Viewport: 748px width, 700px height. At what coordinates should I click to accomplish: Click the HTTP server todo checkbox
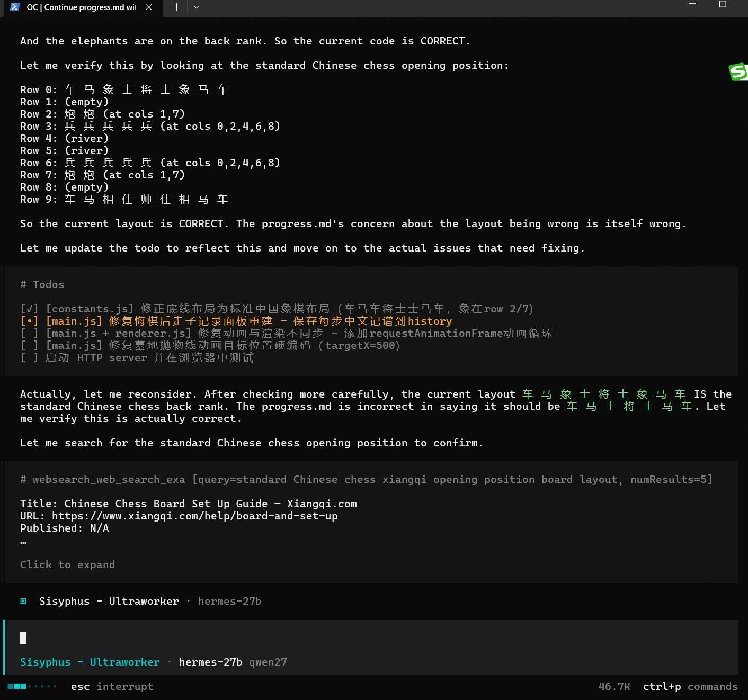pyautogui.click(x=29, y=357)
